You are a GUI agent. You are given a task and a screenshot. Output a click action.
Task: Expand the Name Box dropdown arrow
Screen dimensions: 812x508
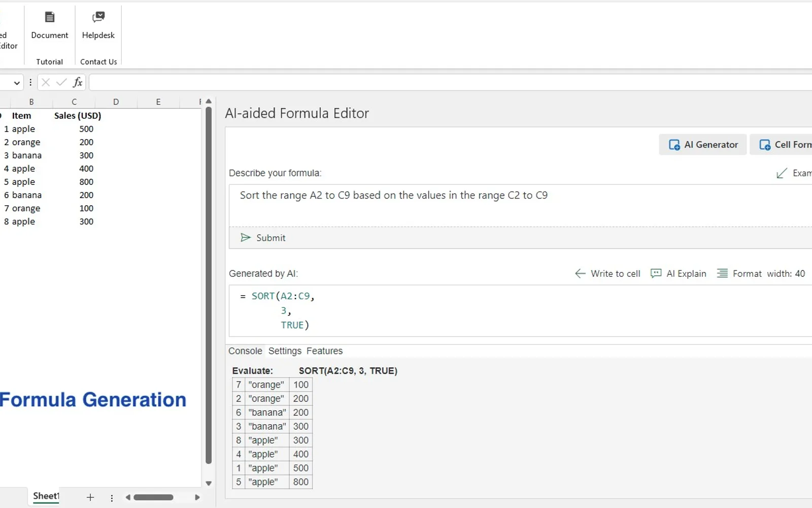point(17,83)
